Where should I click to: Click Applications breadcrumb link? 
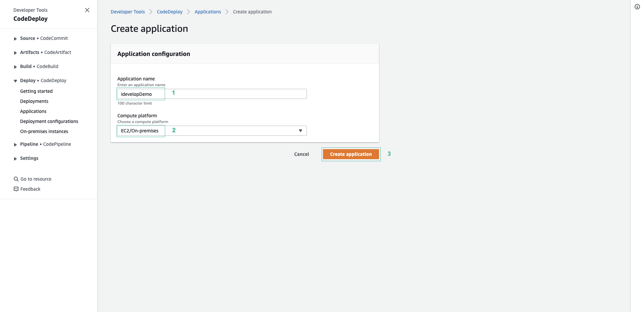[x=208, y=12]
